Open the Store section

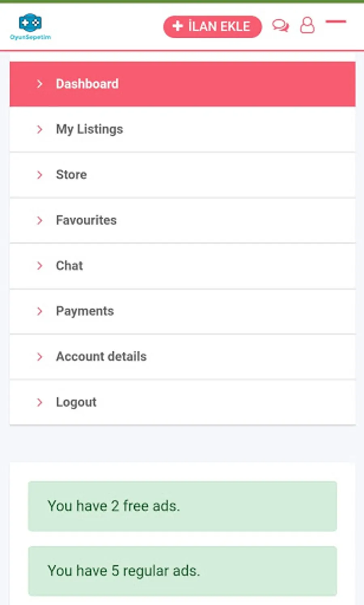pyautogui.click(x=71, y=175)
